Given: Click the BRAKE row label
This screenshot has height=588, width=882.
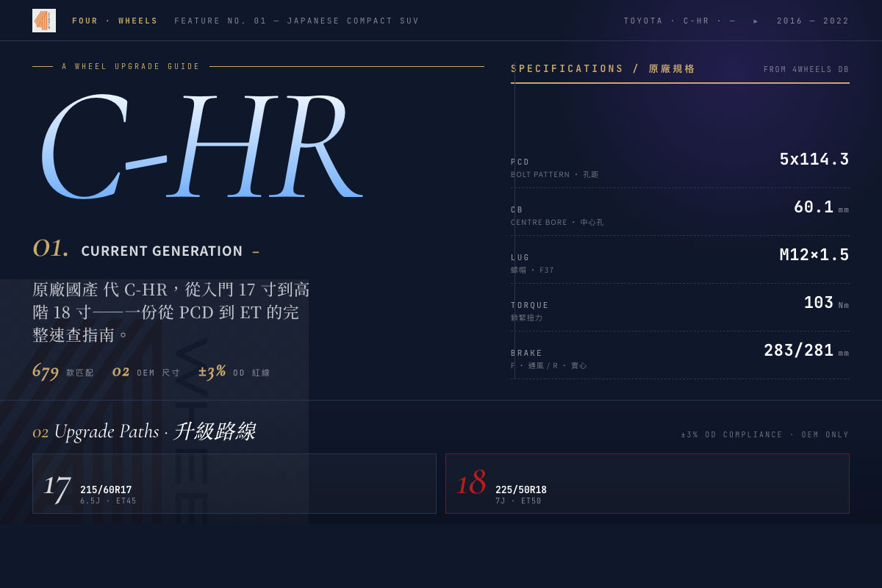Looking at the screenshot, I should [526, 354].
